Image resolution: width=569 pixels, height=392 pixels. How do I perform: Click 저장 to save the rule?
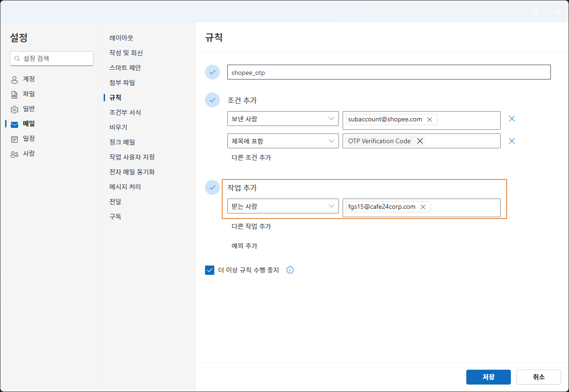(x=488, y=377)
